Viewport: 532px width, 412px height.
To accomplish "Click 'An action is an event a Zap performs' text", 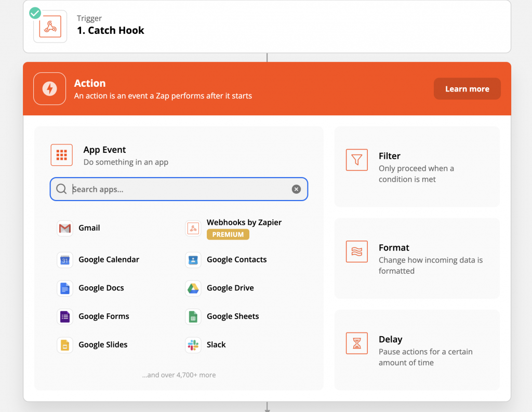I will (x=163, y=96).
